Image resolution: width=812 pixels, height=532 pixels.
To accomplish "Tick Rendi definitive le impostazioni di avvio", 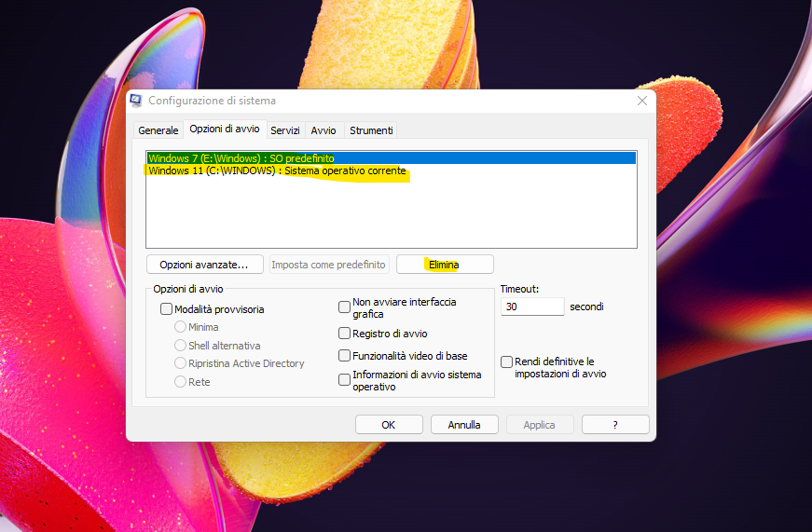I will point(506,361).
